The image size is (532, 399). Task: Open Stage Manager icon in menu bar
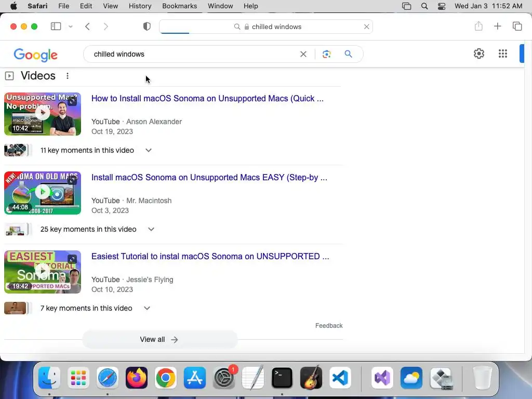(x=406, y=6)
